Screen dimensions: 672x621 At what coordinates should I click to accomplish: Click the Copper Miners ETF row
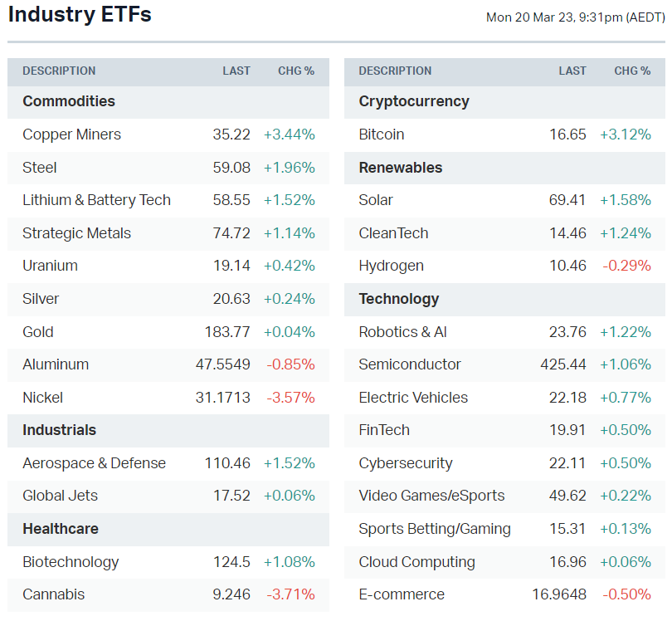(71, 134)
